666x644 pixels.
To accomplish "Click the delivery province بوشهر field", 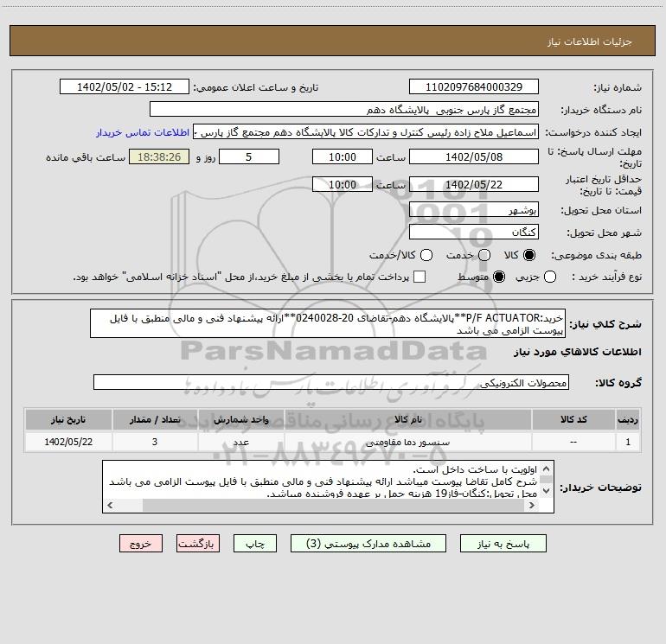I will tap(474, 209).
